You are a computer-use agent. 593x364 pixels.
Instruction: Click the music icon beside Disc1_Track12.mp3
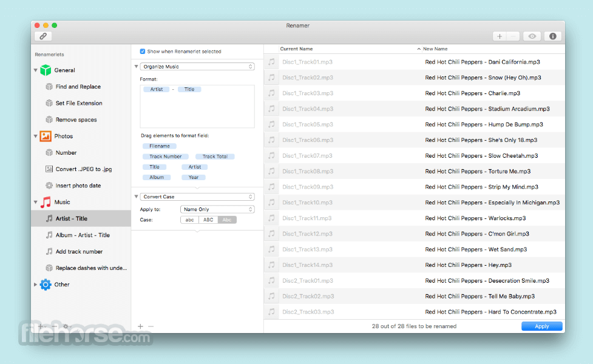tap(271, 234)
